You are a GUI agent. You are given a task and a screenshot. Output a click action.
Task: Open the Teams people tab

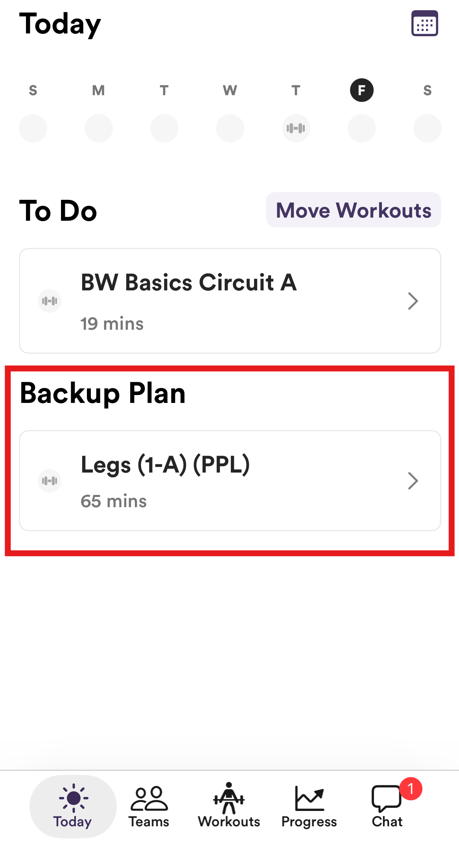(x=149, y=806)
